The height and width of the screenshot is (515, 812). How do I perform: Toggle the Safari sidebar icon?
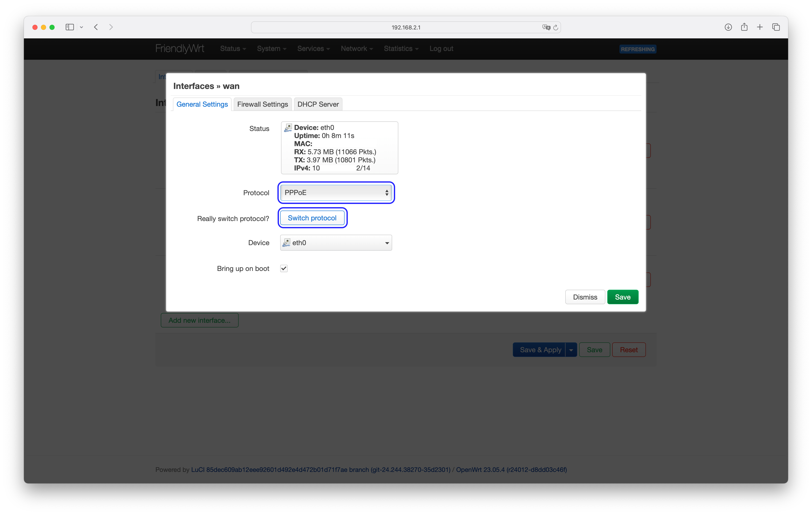click(70, 27)
